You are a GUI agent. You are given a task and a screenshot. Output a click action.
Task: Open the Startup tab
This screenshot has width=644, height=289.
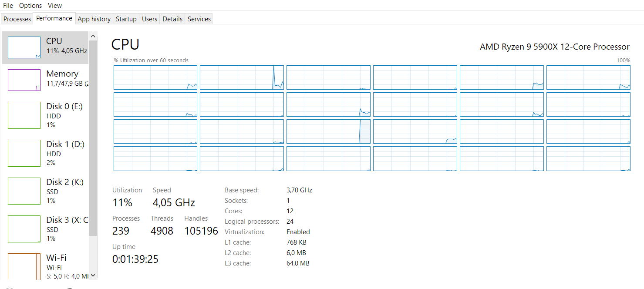click(126, 19)
